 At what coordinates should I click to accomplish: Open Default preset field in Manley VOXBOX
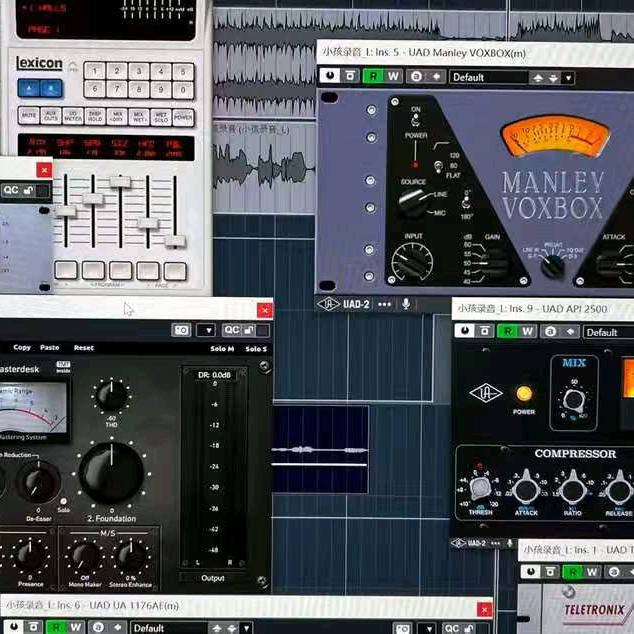(488, 77)
